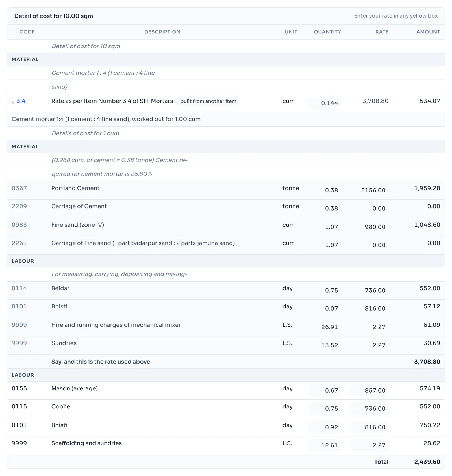Click the QUANTITY column header
The width and height of the screenshot is (452, 476).
pyautogui.click(x=327, y=32)
